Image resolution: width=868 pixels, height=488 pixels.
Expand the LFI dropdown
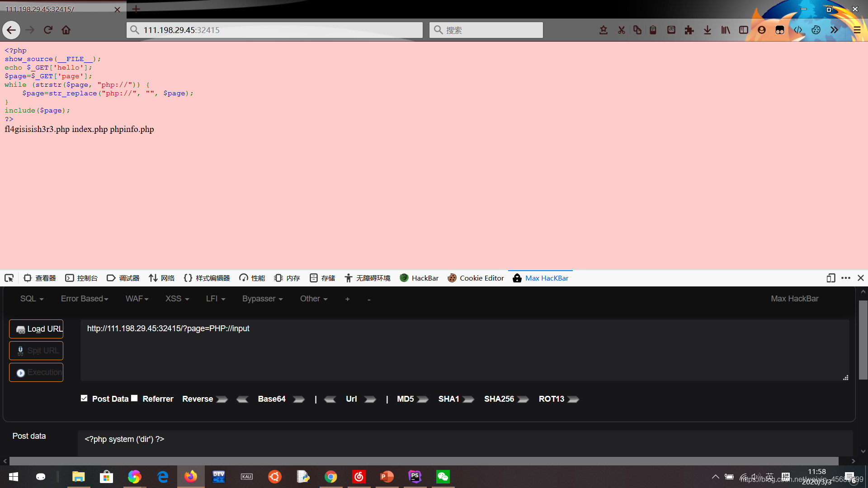pos(216,299)
